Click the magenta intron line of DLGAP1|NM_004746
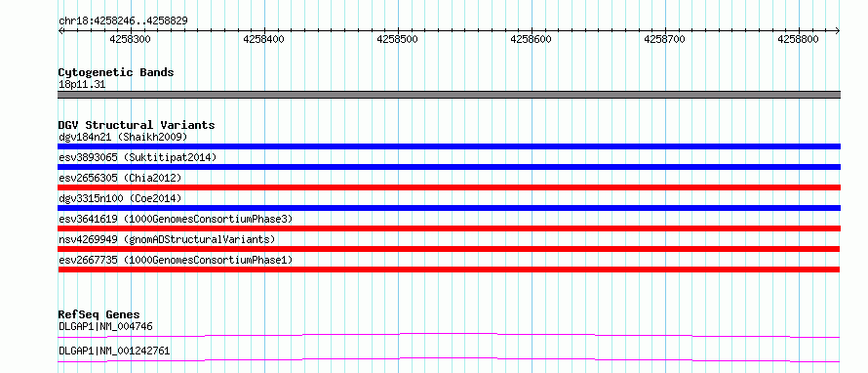The width and height of the screenshot is (868, 373). [449, 335]
